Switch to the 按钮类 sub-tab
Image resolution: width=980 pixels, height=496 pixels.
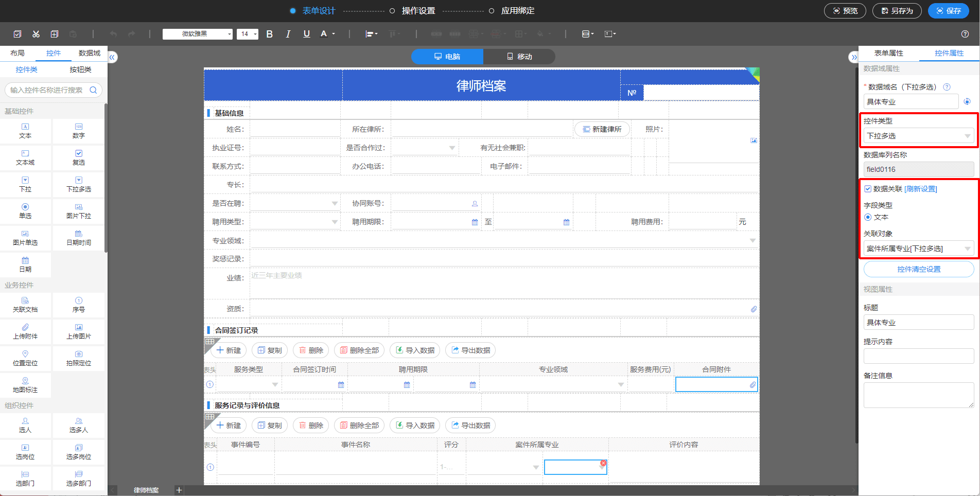80,69
